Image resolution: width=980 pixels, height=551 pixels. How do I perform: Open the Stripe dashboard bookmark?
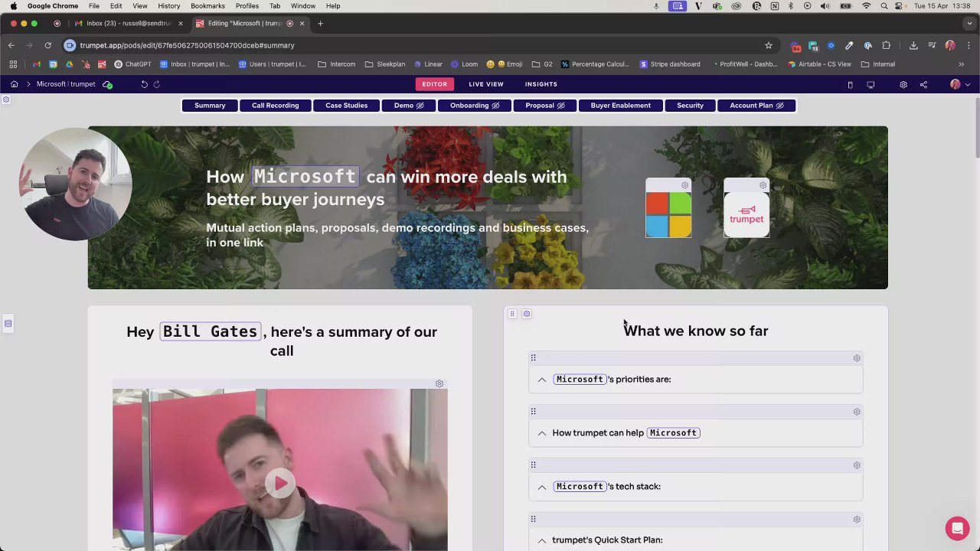(670, 64)
